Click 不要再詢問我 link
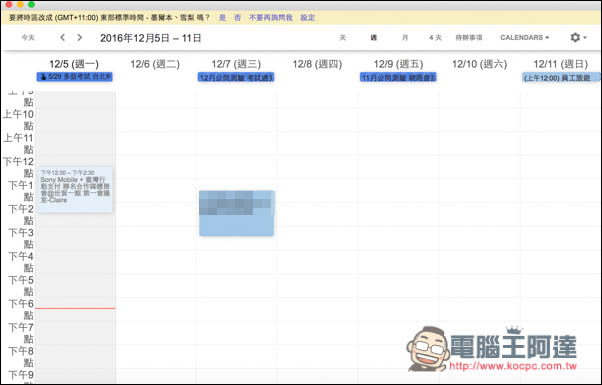 271,17
